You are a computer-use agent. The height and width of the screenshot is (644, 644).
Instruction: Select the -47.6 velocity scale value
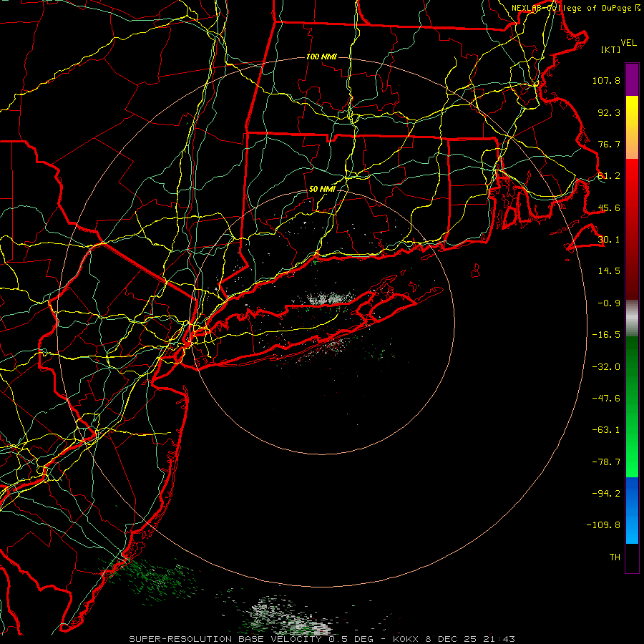[x=606, y=399]
